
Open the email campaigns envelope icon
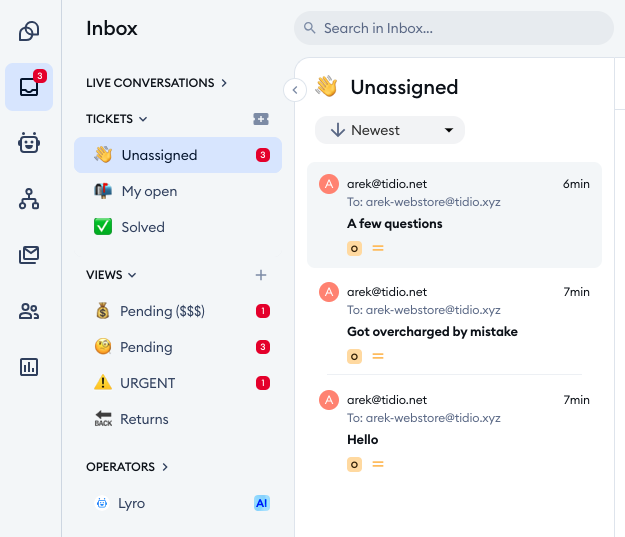click(x=29, y=254)
